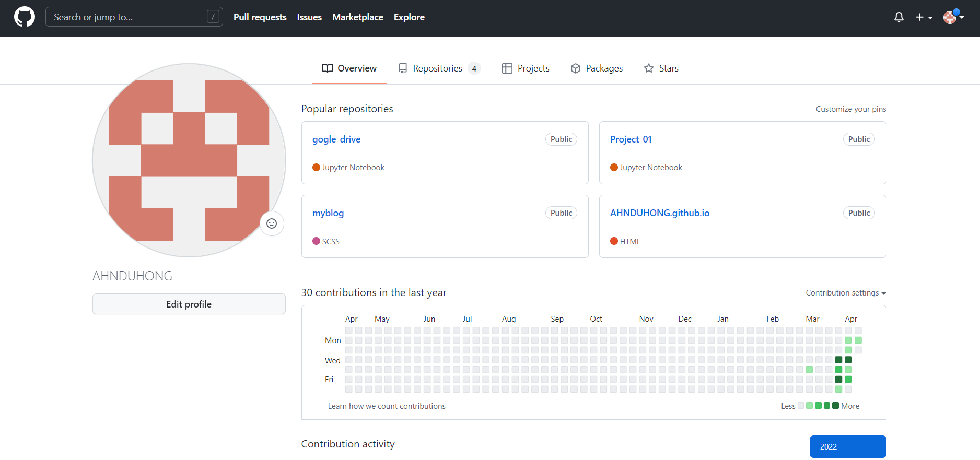
Task: Open the user avatar menu
Action: click(953, 17)
